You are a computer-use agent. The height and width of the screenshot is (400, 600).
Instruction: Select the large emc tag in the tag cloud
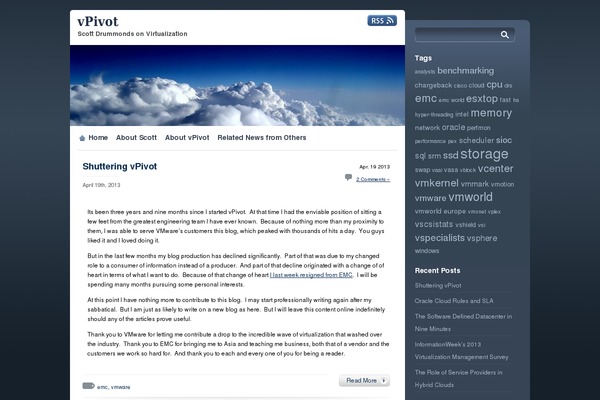(426, 99)
